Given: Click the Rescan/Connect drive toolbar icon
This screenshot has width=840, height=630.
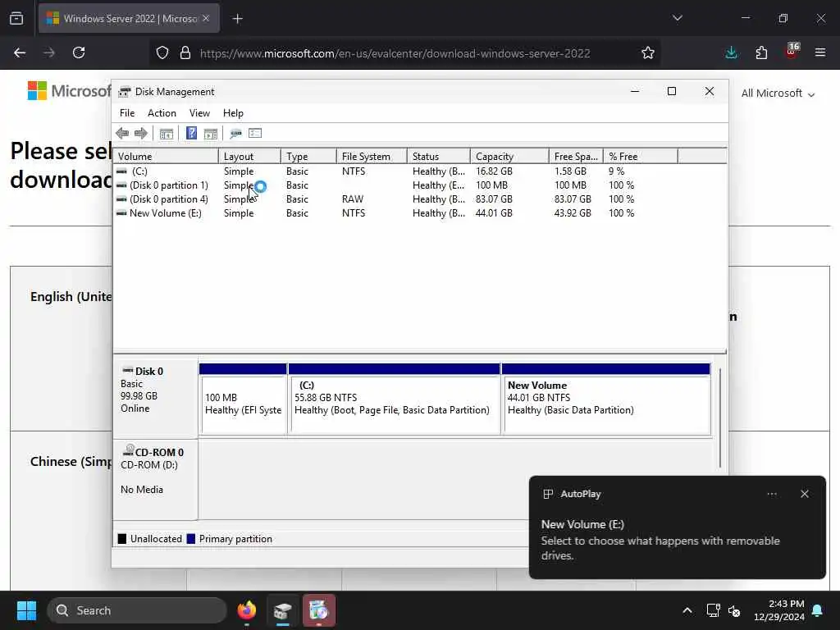Looking at the screenshot, I should coord(235,134).
